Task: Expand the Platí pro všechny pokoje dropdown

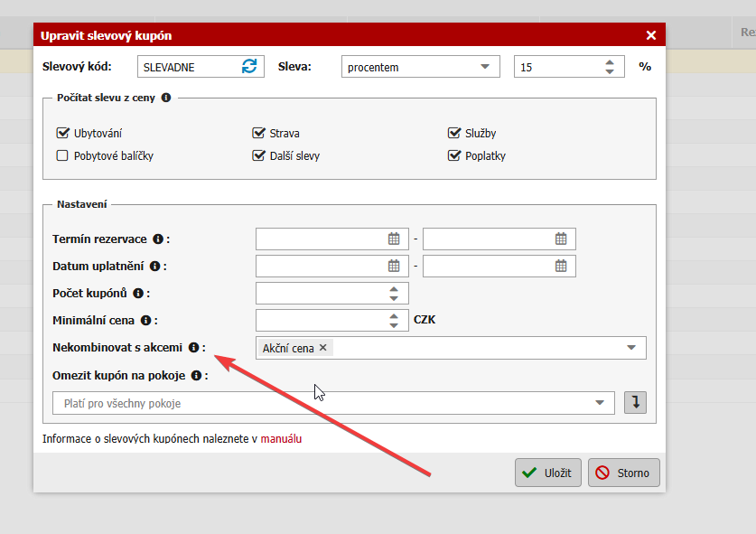Action: [599, 403]
